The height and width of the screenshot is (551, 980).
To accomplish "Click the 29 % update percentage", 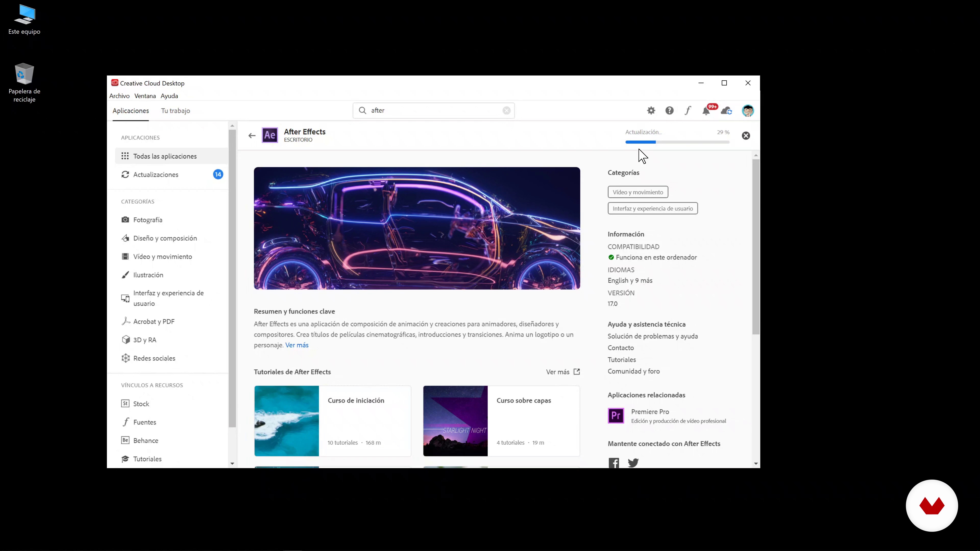I will (x=723, y=132).
